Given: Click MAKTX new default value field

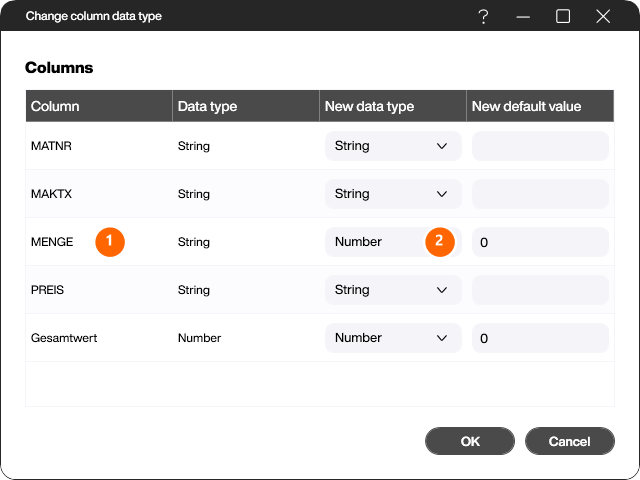Looking at the screenshot, I should 540,194.
